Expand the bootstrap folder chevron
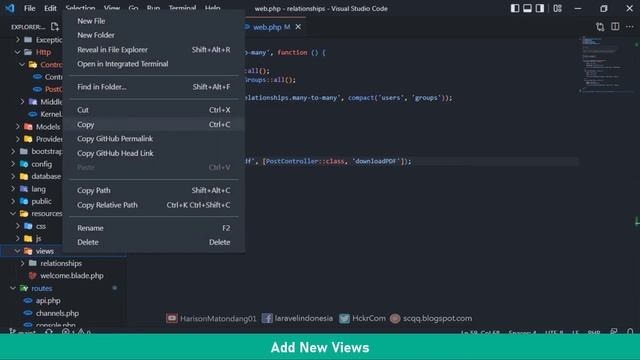The width and height of the screenshot is (640, 360). point(13,151)
